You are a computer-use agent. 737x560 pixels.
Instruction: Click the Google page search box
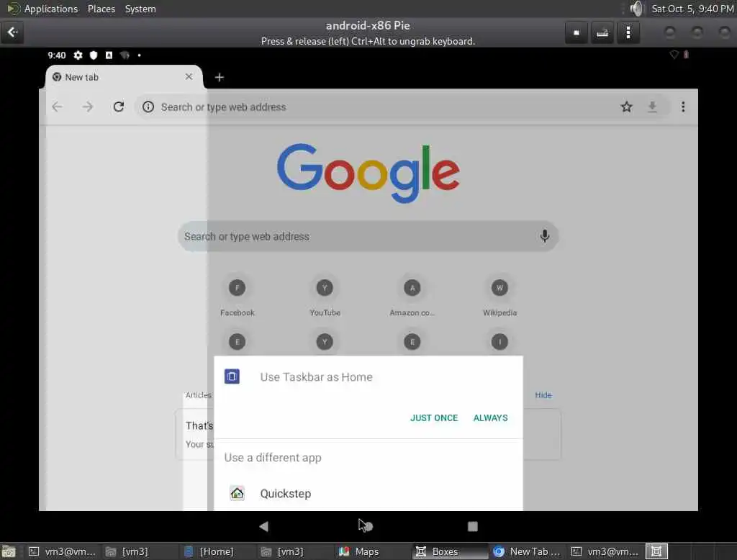coord(368,236)
